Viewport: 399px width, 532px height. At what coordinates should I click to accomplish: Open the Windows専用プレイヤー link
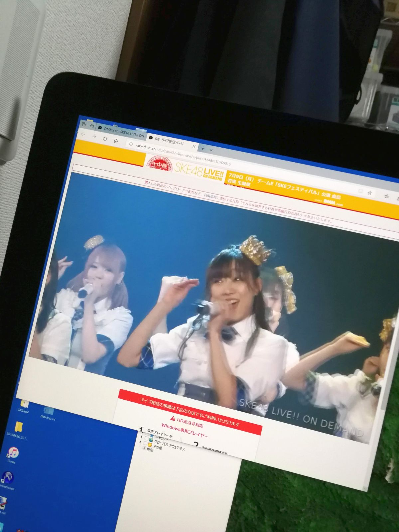(185, 431)
